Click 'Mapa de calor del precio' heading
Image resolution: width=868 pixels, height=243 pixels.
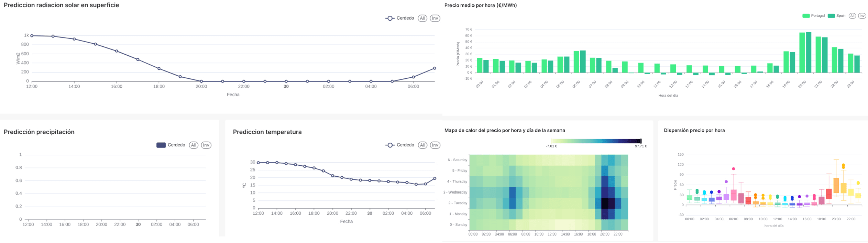(x=505, y=130)
